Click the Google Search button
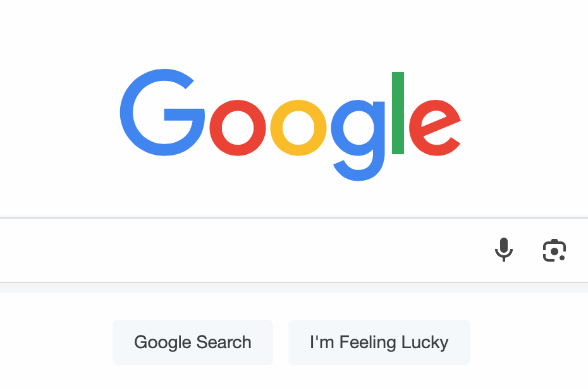This screenshot has width=588, height=388. (x=193, y=343)
